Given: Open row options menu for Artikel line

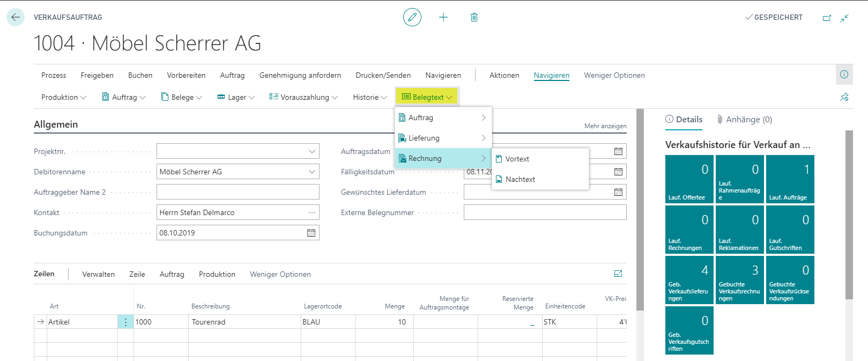Looking at the screenshot, I should pos(125,322).
